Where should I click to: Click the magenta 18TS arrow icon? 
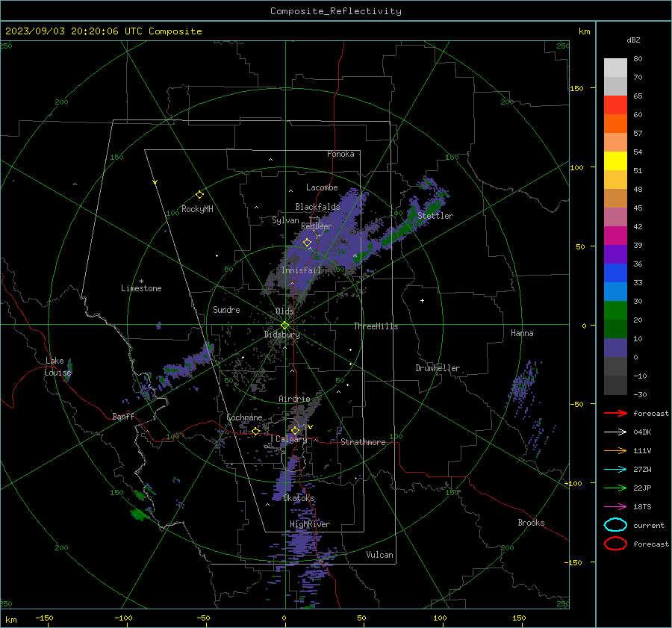[x=615, y=507]
